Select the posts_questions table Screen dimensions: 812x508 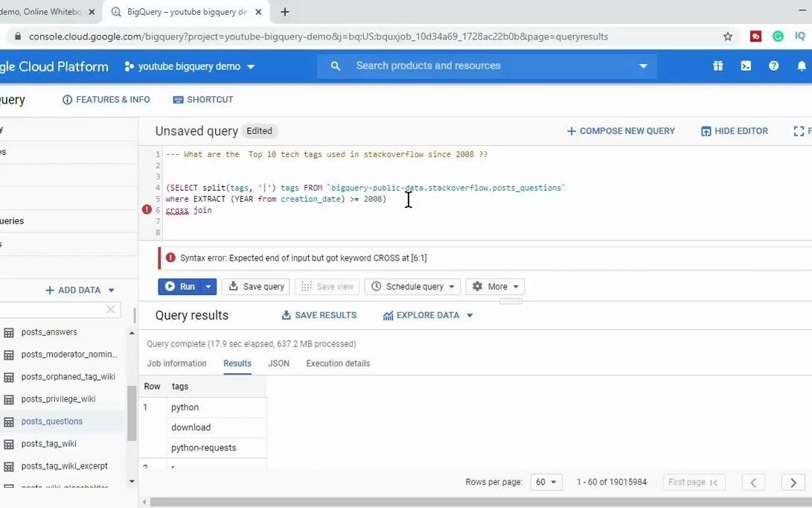pos(52,422)
